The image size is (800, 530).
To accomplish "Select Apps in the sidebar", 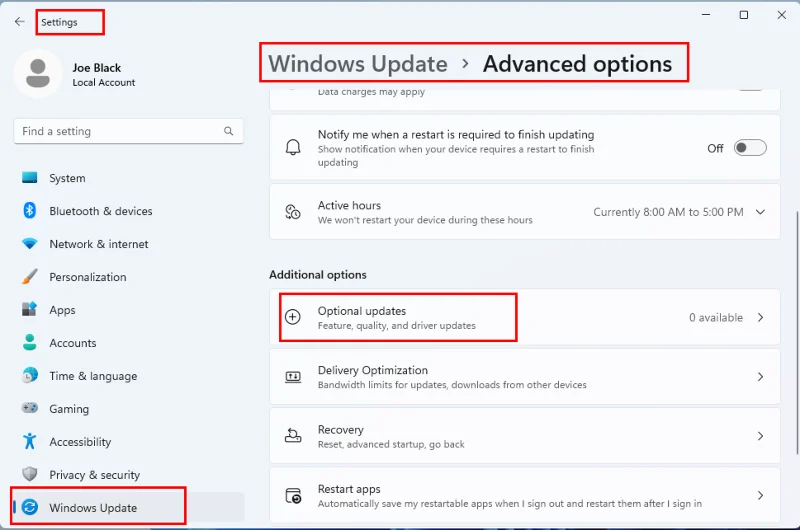I will point(62,310).
